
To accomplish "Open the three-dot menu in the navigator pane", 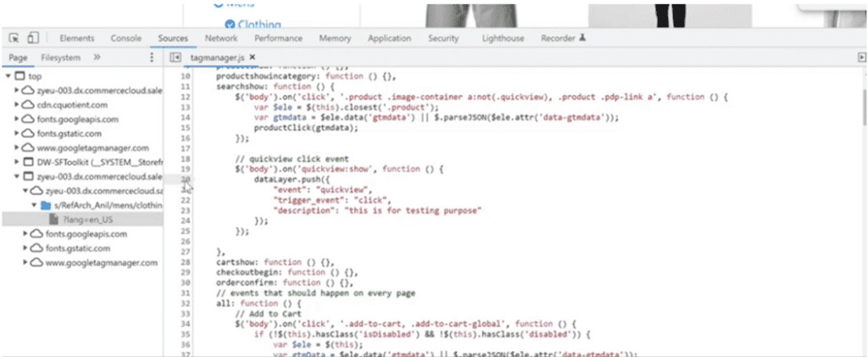I will tap(153, 58).
